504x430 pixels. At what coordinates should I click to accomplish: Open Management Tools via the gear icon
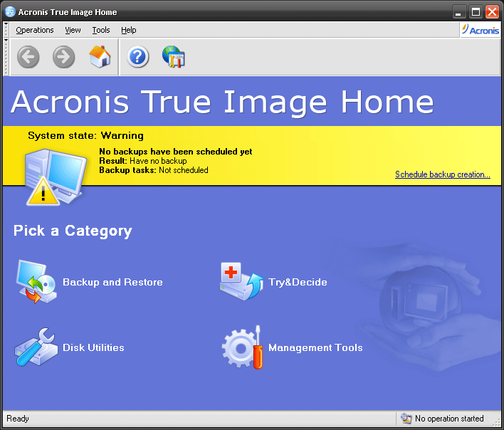pos(243,347)
